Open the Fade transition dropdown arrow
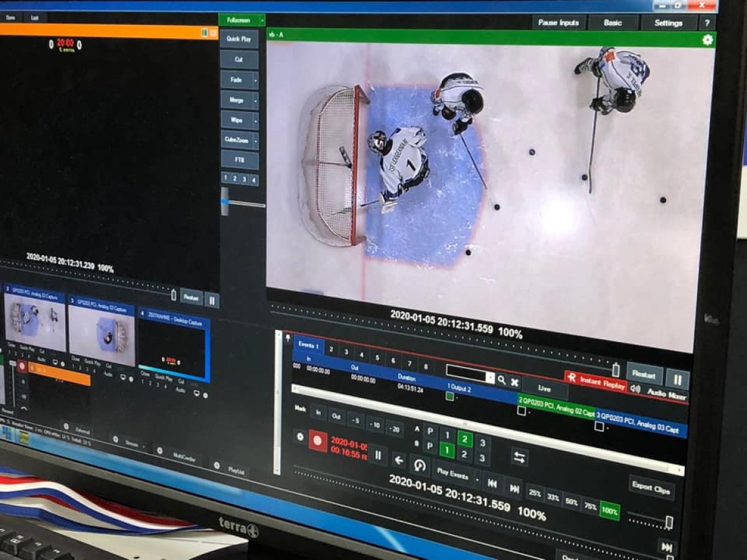Screen dimensions: 747x560 click(255, 80)
